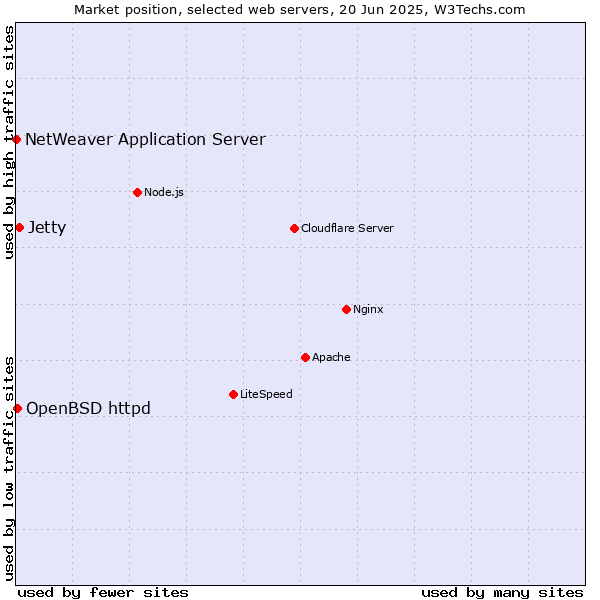600x600 pixels.
Task: Select the Nginx label text
Action: (x=368, y=309)
